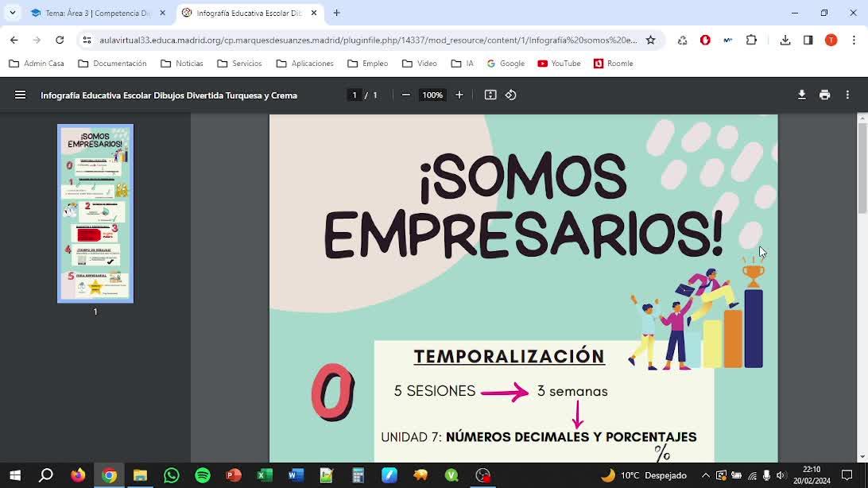
Task: Open PowerPoint from the taskbar
Action: 234,475
